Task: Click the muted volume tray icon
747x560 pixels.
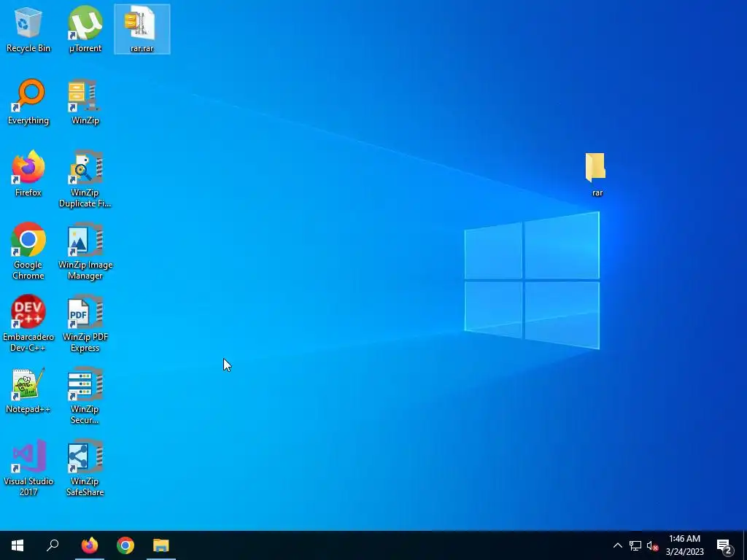Action: [x=653, y=545]
